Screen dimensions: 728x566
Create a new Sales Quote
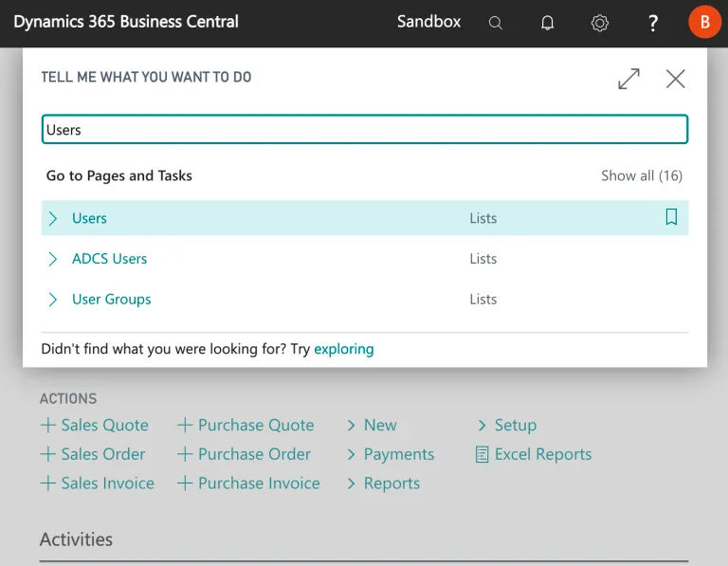105,425
